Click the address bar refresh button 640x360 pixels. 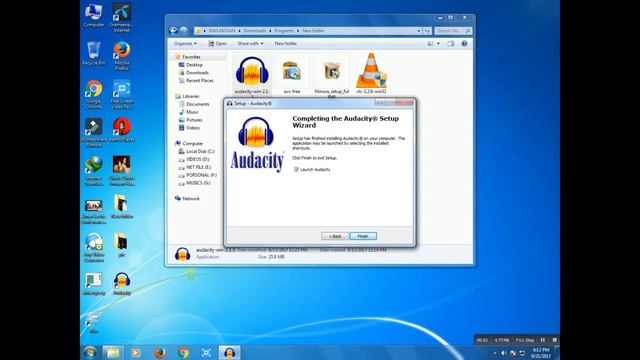(x=427, y=31)
